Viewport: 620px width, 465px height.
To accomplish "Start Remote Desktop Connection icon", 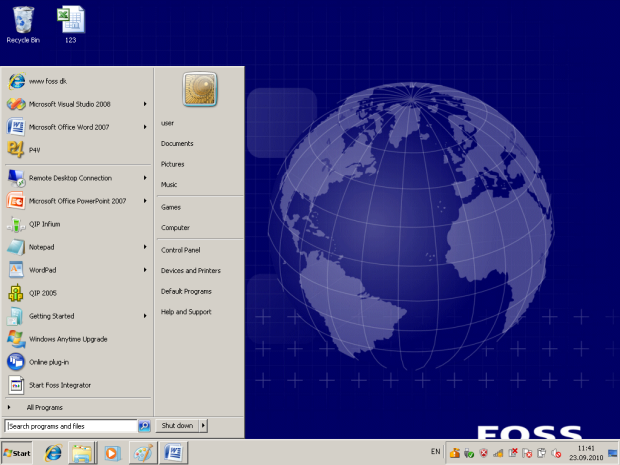I will coord(16,178).
